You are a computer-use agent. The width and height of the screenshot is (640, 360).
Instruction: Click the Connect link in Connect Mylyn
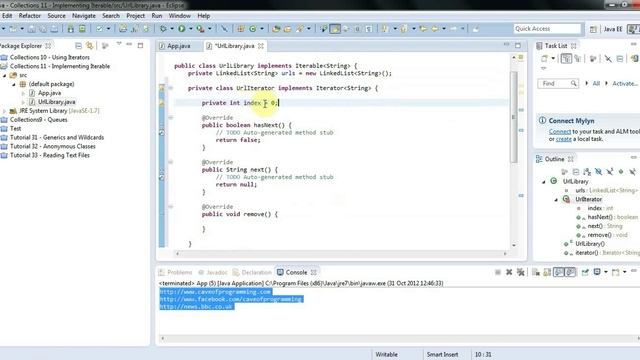click(x=560, y=132)
